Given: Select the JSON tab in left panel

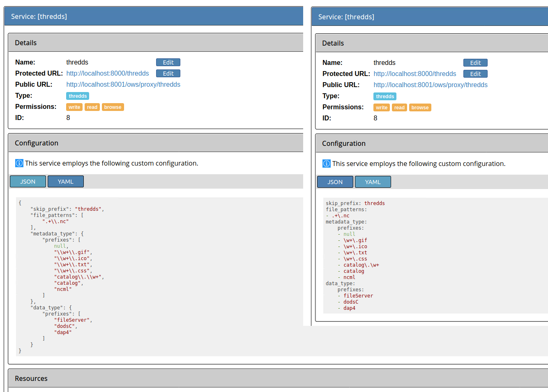Looking at the screenshot, I should point(28,182).
